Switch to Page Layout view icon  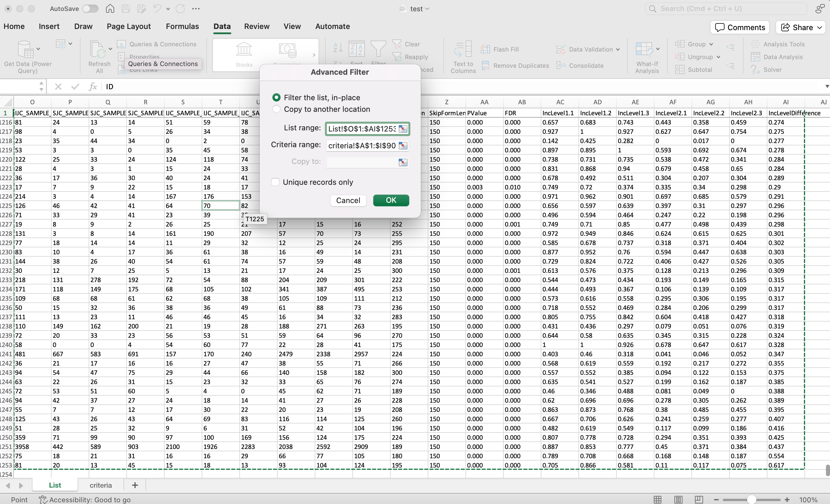(x=678, y=500)
